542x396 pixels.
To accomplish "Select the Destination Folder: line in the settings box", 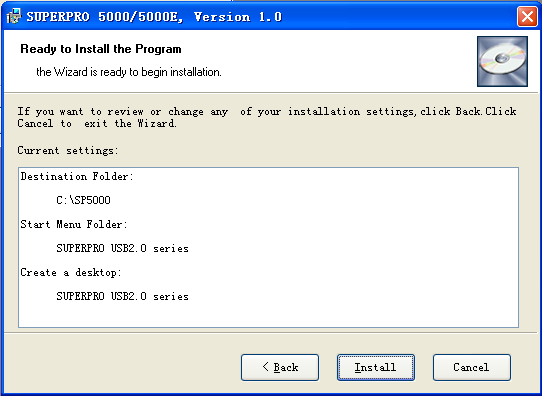I will click(77, 177).
